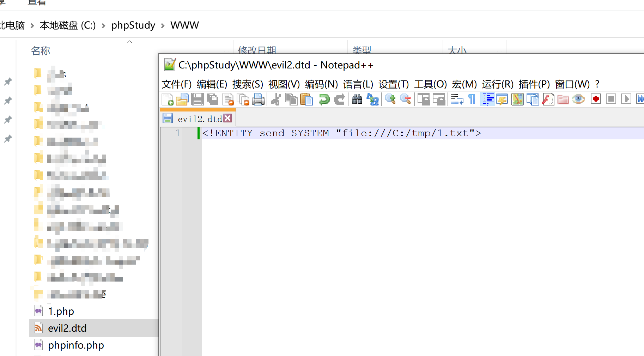Screen dimensions: 644x356
Task: Click the WWW breadcrumb in address bar
Action: click(185, 25)
